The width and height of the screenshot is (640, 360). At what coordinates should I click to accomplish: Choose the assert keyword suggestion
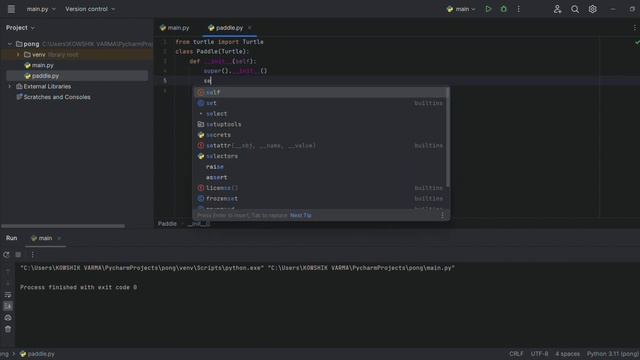[321, 177]
